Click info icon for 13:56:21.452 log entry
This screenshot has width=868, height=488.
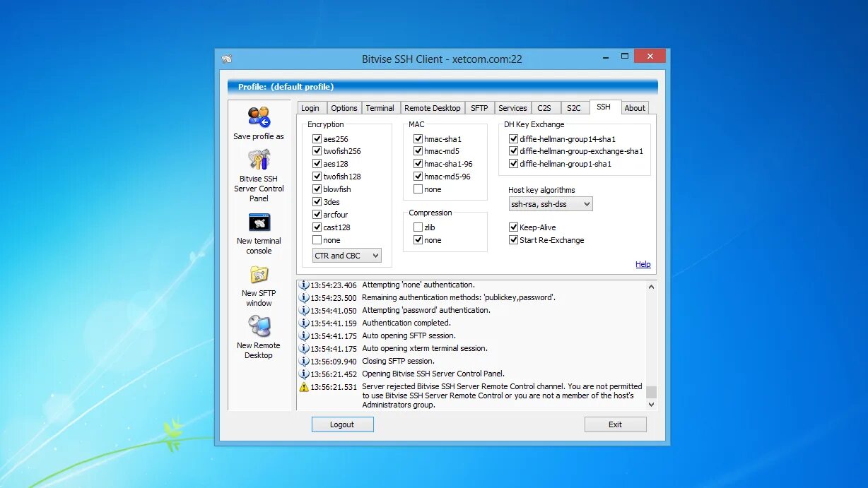pos(304,374)
